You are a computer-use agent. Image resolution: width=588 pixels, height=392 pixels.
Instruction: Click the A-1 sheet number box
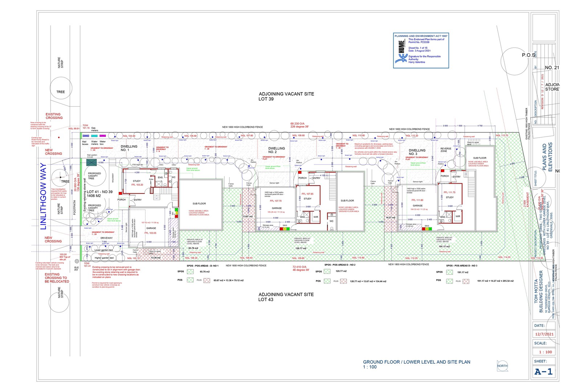(x=544, y=372)
